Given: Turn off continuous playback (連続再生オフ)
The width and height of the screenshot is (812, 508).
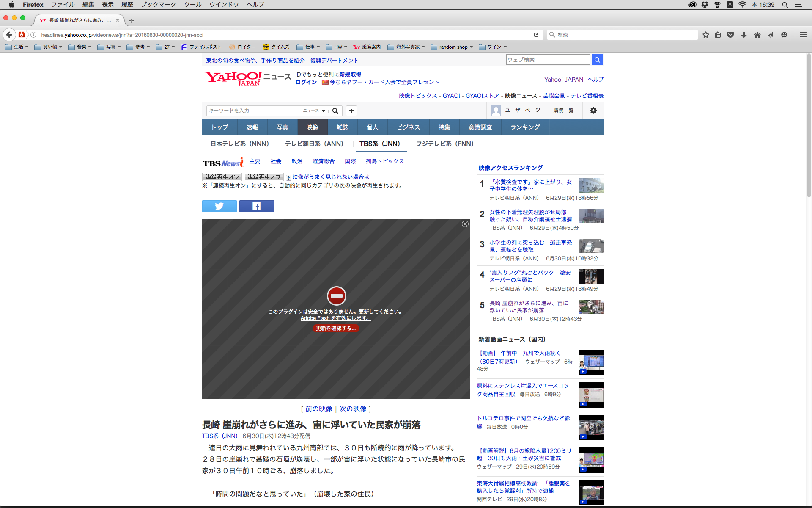Looking at the screenshot, I should [264, 177].
